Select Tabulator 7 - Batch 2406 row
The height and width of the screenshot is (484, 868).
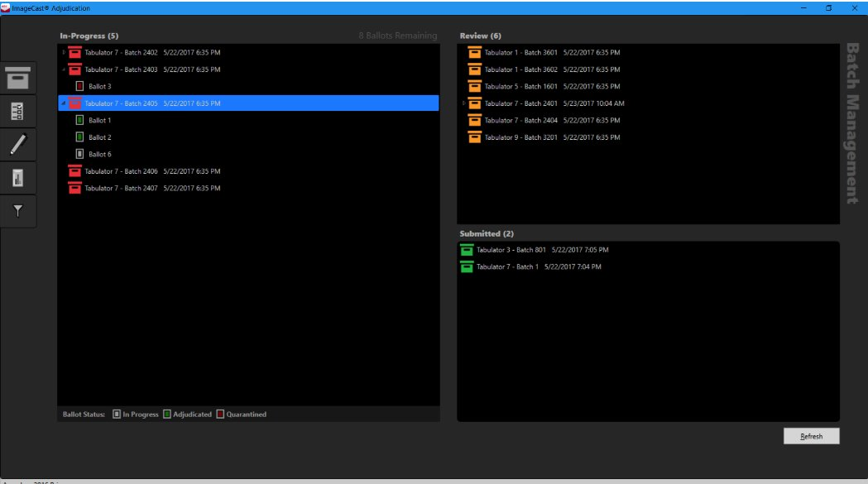pyautogui.click(x=152, y=171)
